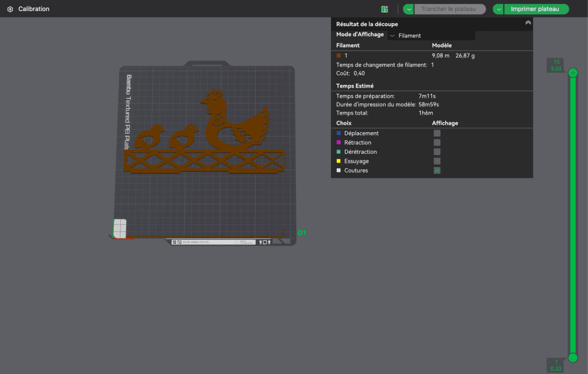This screenshot has width=588, height=374.
Task: Open the Calibration menu
Action: pos(34,9)
